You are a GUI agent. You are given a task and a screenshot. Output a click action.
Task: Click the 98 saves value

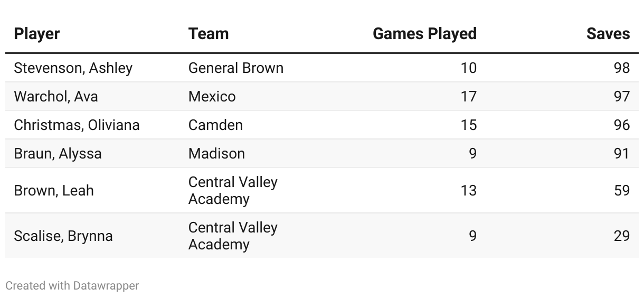(x=622, y=68)
